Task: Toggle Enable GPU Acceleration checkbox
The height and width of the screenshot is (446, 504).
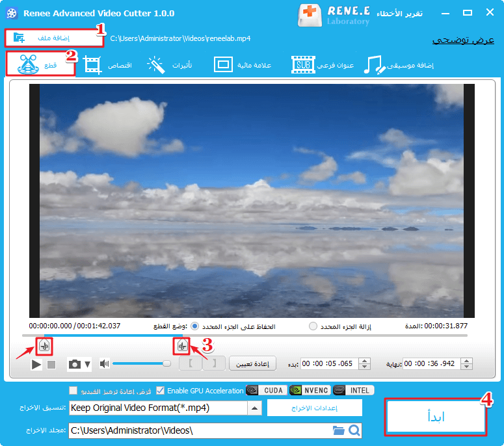Action: click(160, 390)
